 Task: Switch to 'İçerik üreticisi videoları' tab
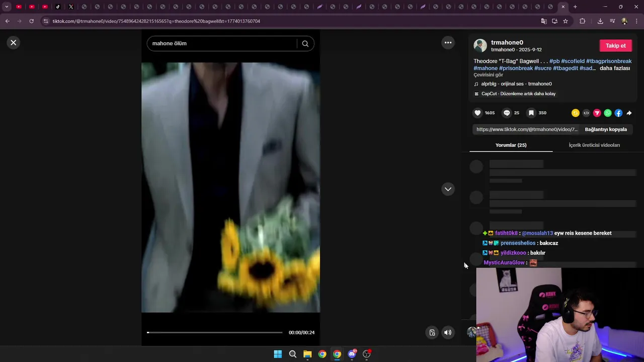click(x=594, y=145)
